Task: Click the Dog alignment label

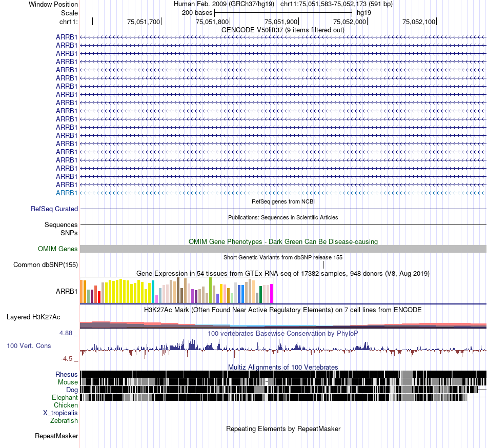Action: tap(72, 390)
